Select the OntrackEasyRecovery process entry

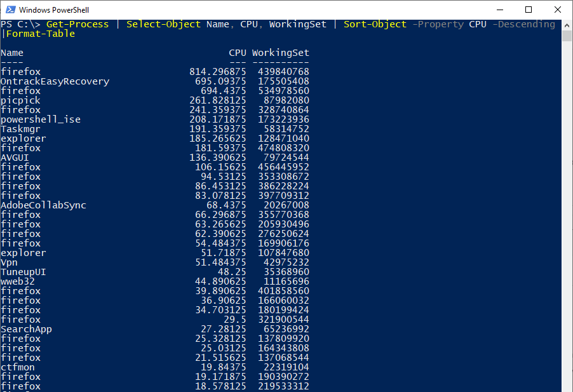point(55,81)
